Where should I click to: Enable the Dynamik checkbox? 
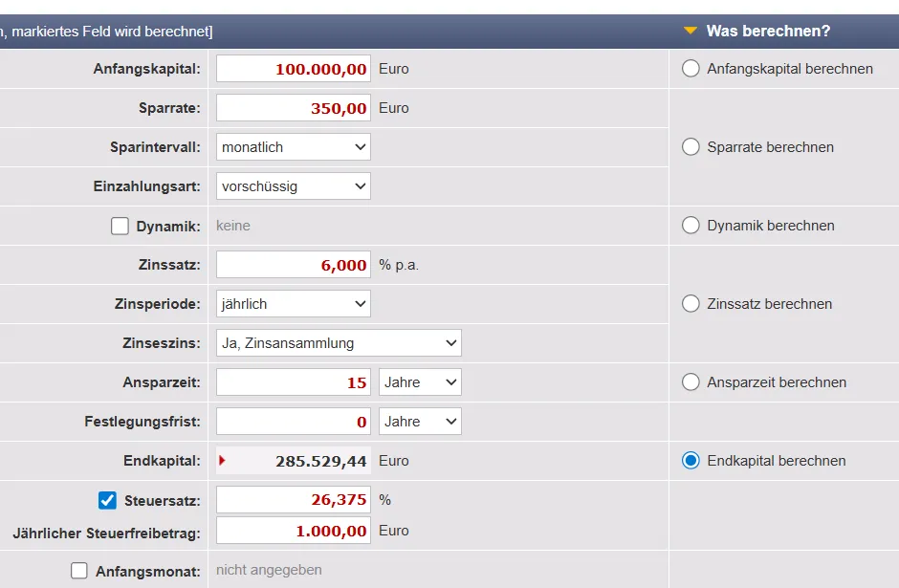click(120, 227)
